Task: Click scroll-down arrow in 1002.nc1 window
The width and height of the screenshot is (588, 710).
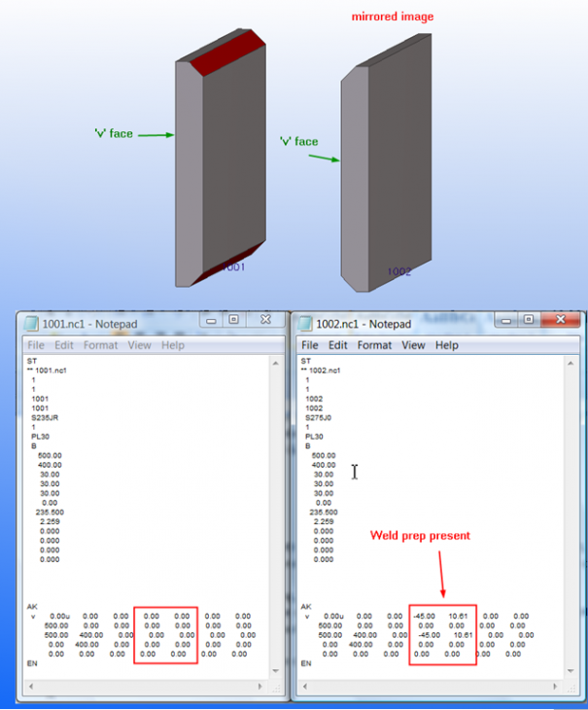Action: tap(571, 671)
